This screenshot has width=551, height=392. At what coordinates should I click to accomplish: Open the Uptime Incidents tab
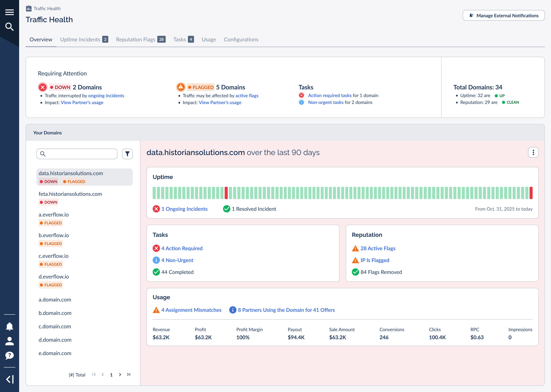(x=84, y=39)
